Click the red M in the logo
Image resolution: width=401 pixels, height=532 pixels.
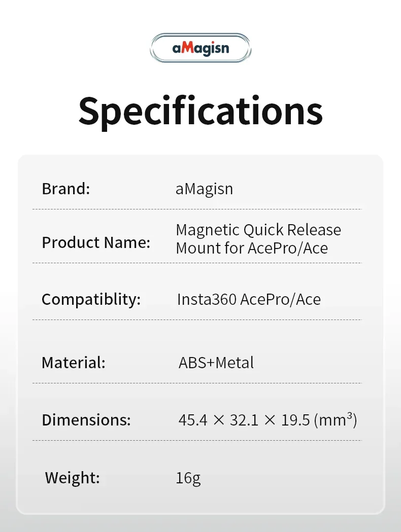[x=187, y=49]
